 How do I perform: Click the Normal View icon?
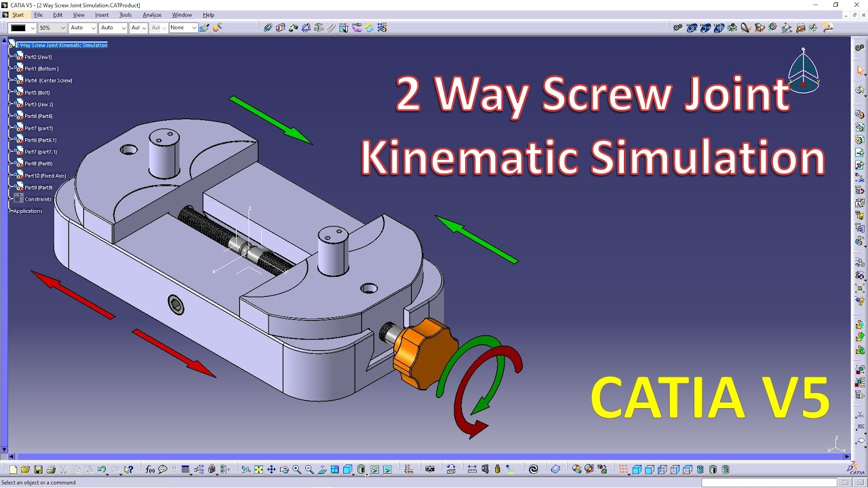coord(322,469)
